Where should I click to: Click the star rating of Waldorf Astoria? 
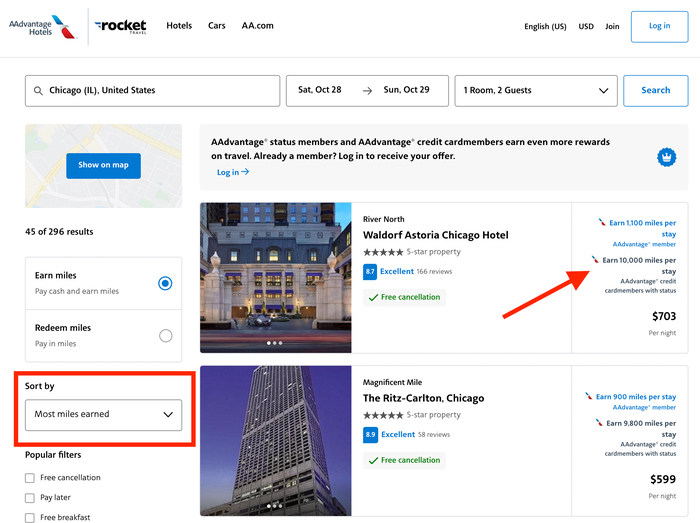[x=383, y=252]
